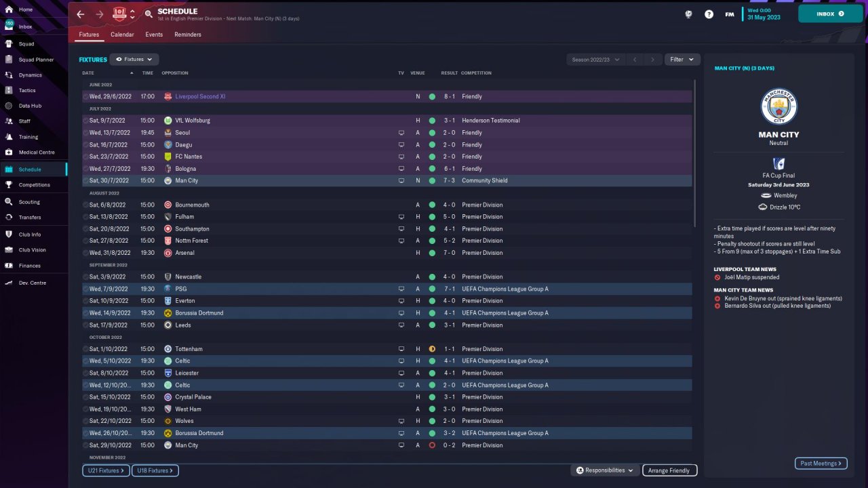The image size is (868, 488).
Task: Open U21 Fixtures
Action: (x=106, y=470)
